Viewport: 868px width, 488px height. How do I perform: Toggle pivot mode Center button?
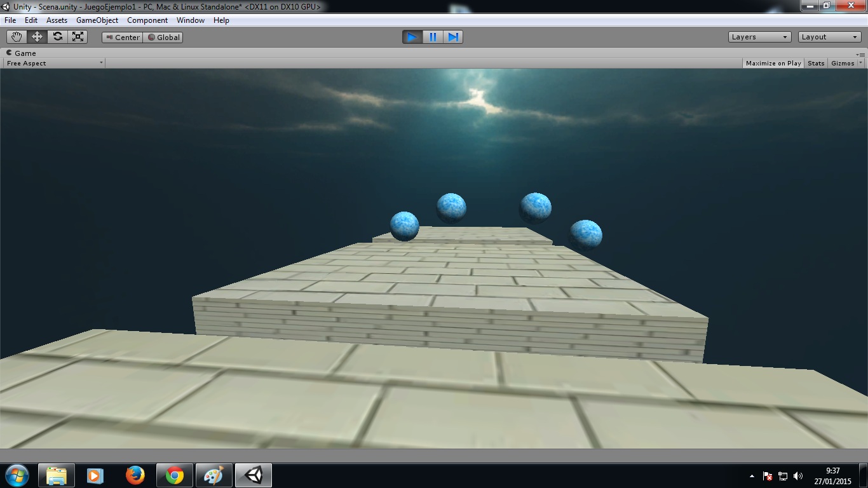[123, 37]
